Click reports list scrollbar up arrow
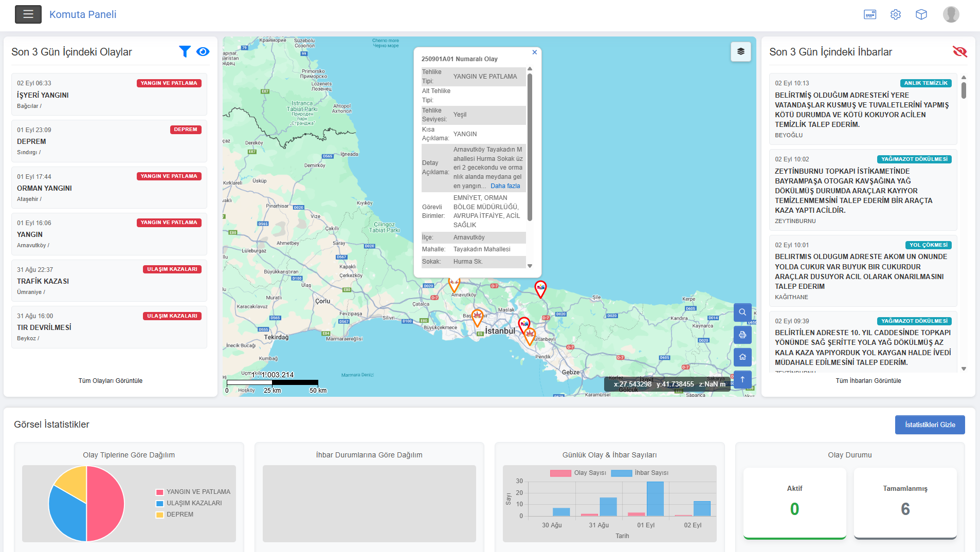 point(964,77)
